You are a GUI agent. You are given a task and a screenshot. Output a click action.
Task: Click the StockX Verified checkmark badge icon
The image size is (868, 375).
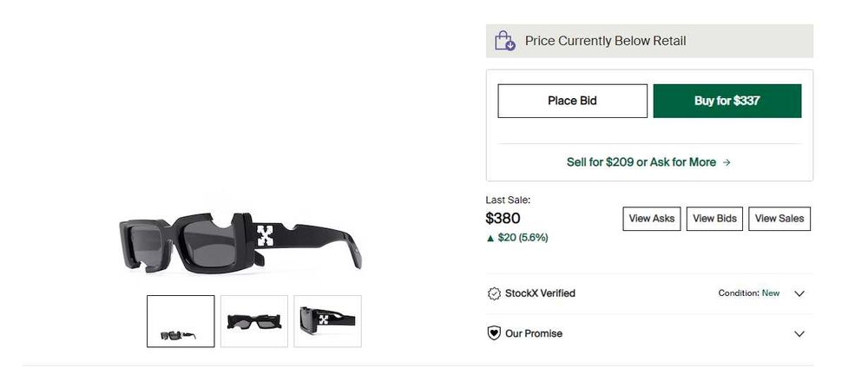(x=494, y=293)
